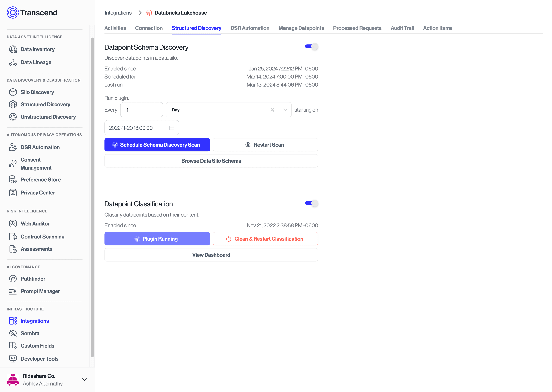The height and width of the screenshot is (392, 552).
Task: Clean and restart classification
Action: (x=265, y=239)
